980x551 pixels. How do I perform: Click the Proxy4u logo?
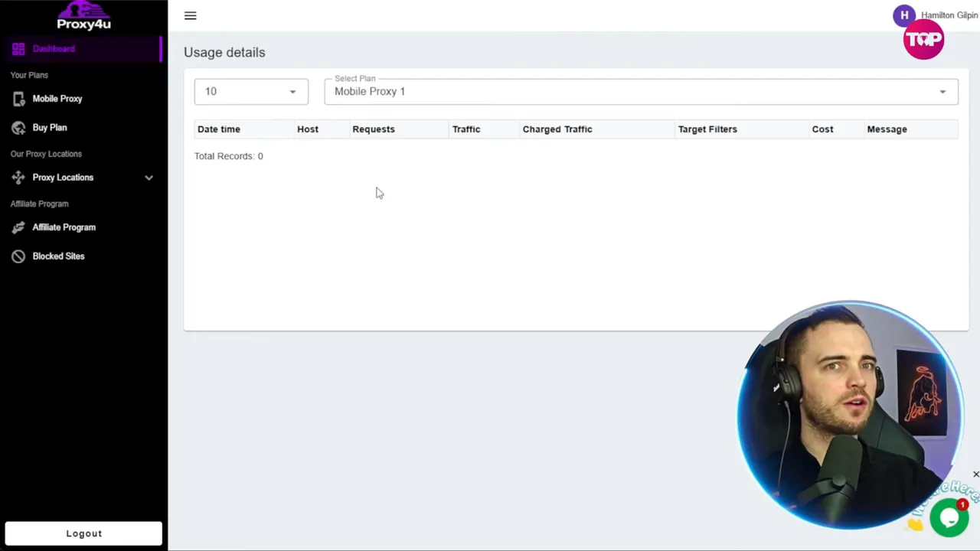pyautogui.click(x=83, y=15)
